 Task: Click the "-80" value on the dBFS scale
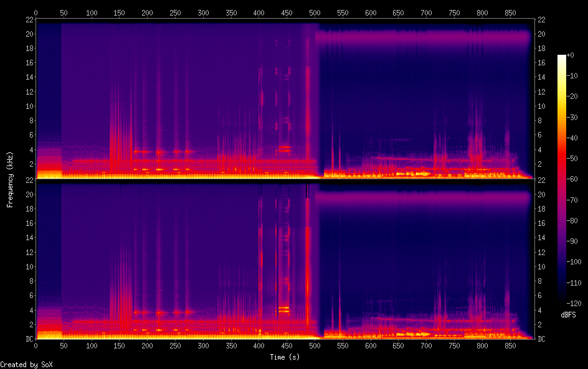point(572,221)
